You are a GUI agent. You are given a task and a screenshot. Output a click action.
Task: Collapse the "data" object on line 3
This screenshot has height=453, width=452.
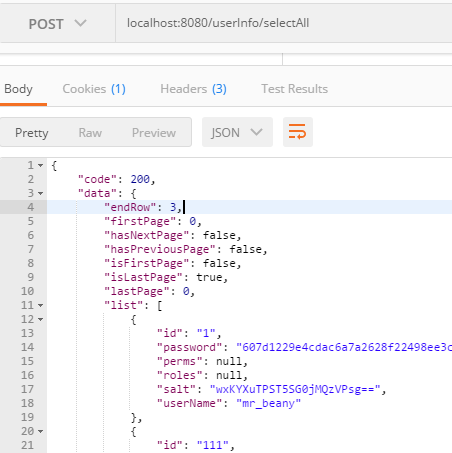[40, 193]
